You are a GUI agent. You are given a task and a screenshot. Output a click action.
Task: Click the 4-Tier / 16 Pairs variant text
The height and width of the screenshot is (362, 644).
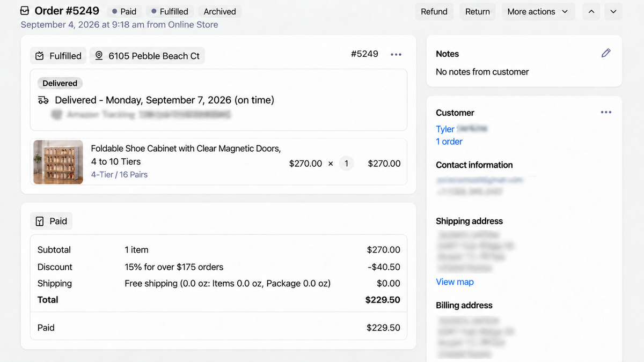pyautogui.click(x=119, y=175)
